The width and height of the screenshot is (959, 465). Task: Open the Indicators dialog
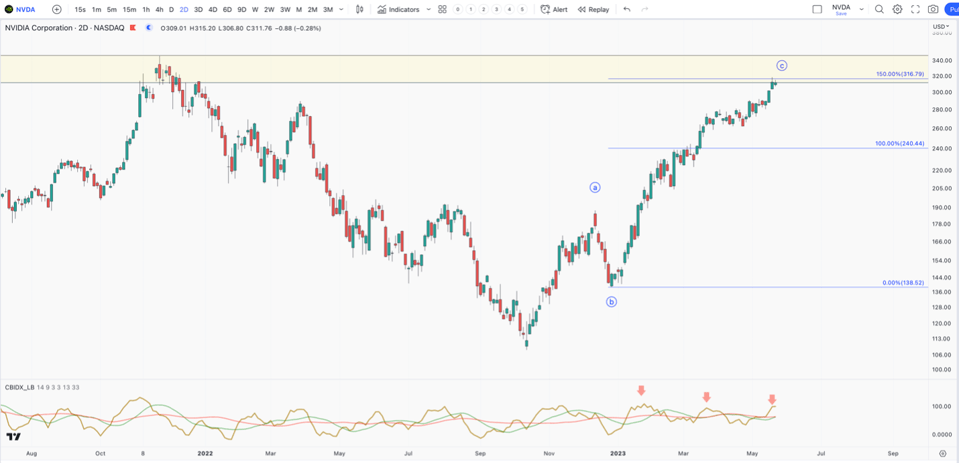[x=398, y=10]
